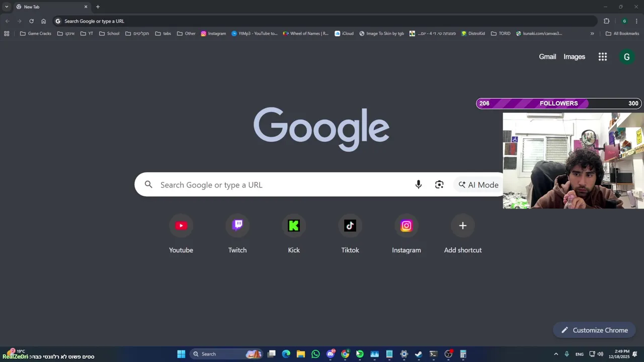The image size is (644, 362).
Task: Click the followers goal progress bar
Action: [x=559, y=103]
